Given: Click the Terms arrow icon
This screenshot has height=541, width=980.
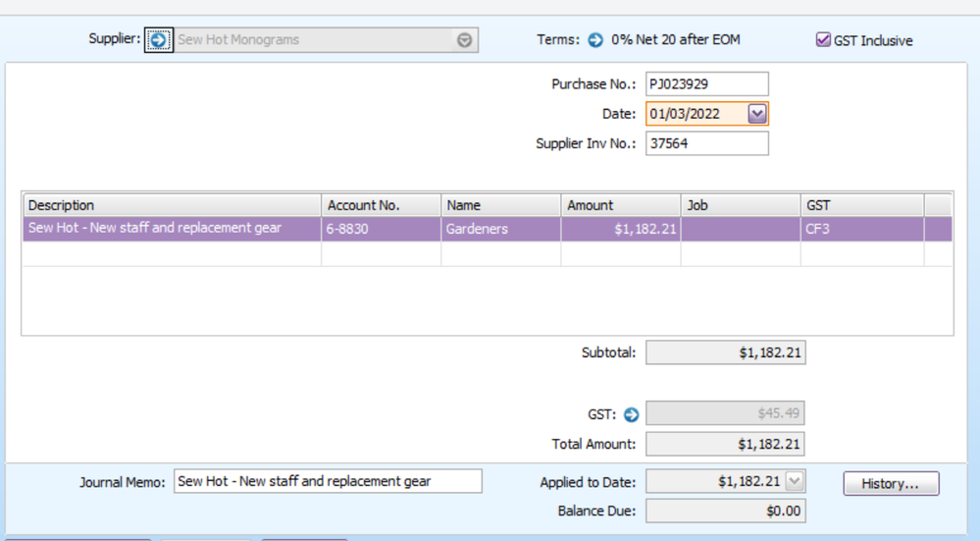Looking at the screenshot, I should click(595, 40).
